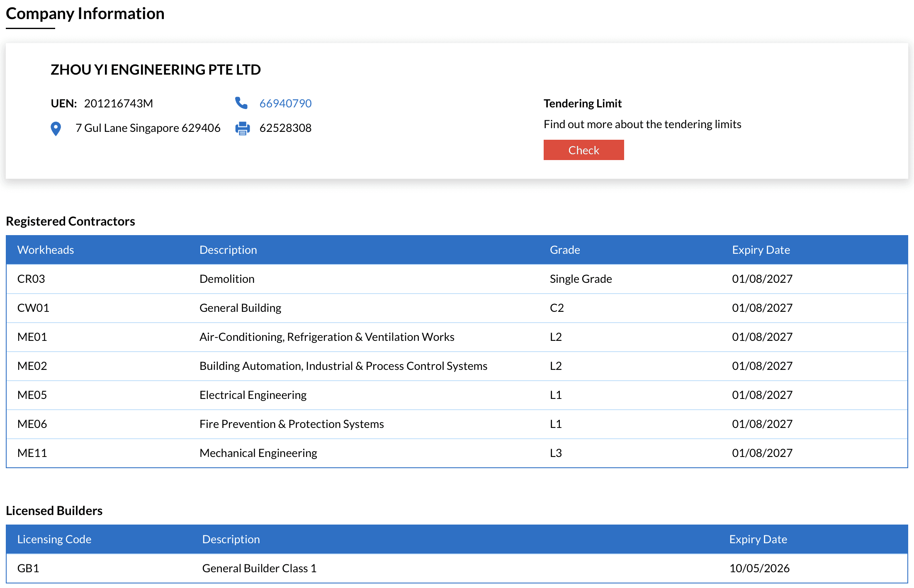The image size is (914, 588).
Task: Select address 7 Gul Lane Singapore 629406
Action: click(148, 128)
